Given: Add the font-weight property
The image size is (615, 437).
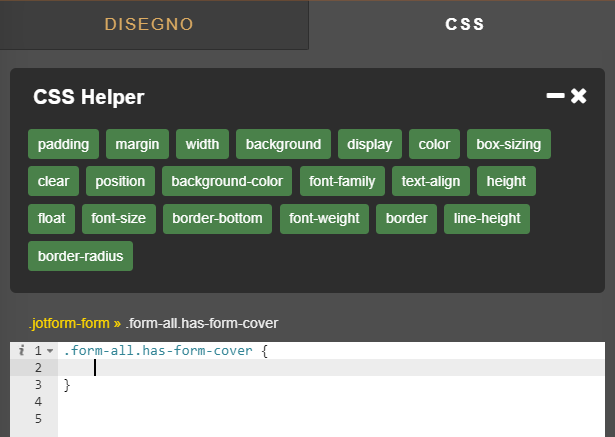Looking at the screenshot, I should pyautogui.click(x=326, y=218).
